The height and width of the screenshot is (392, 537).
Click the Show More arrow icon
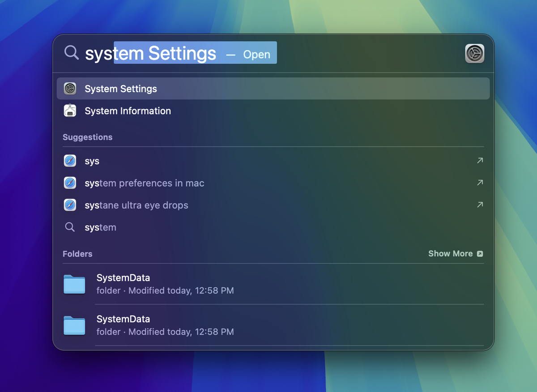480,254
